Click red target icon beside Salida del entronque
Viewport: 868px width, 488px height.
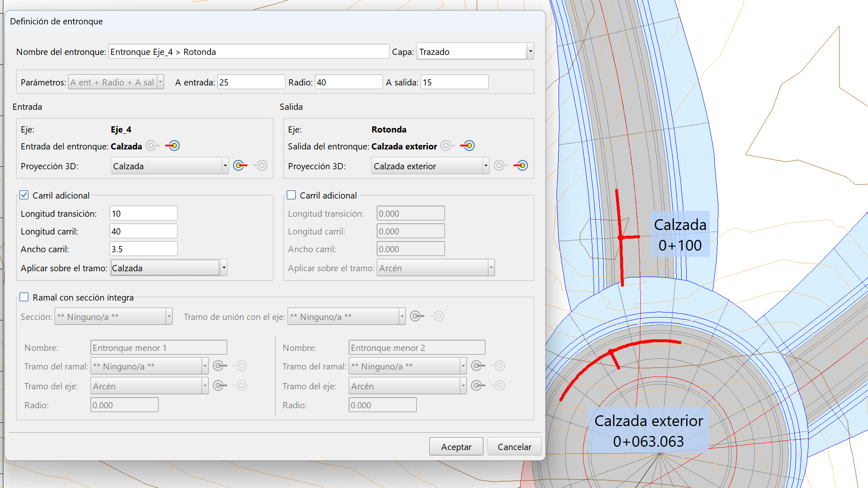468,146
